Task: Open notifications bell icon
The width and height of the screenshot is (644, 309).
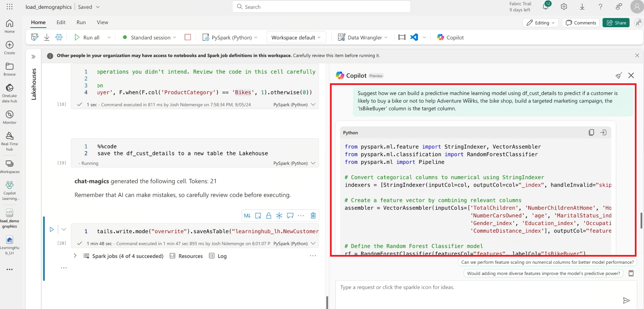Action: tap(545, 6)
